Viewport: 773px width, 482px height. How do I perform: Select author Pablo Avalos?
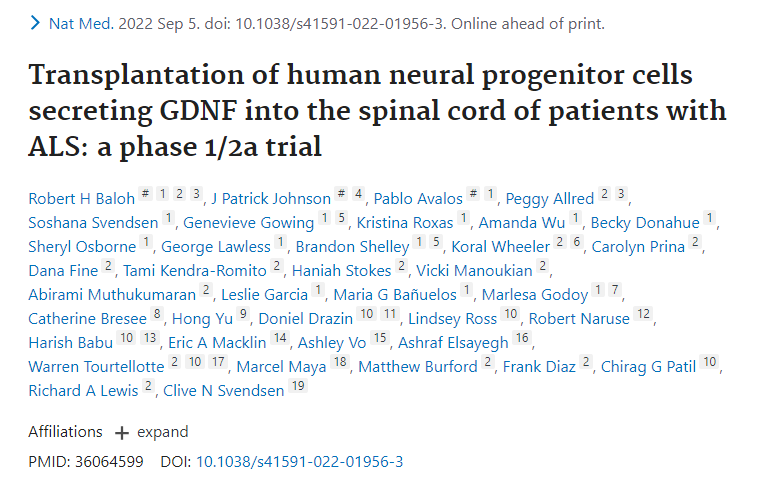[x=418, y=199]
